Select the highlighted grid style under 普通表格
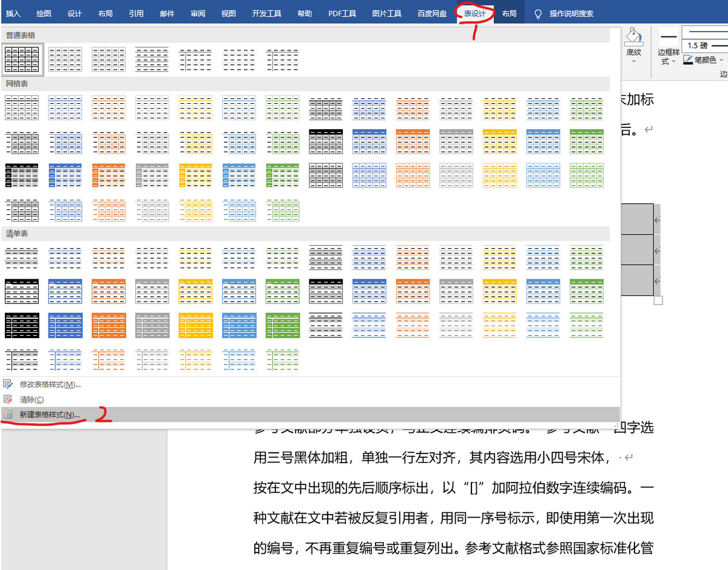Screen dimensions: 728x570 click(x=22, y=59)
